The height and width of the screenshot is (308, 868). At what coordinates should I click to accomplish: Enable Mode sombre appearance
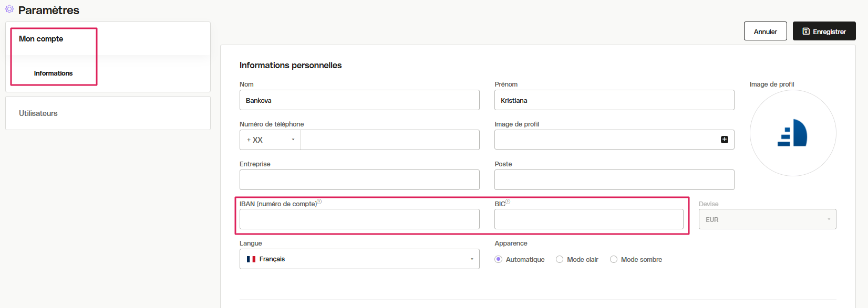pyautogui.click(x=636, y=259)
